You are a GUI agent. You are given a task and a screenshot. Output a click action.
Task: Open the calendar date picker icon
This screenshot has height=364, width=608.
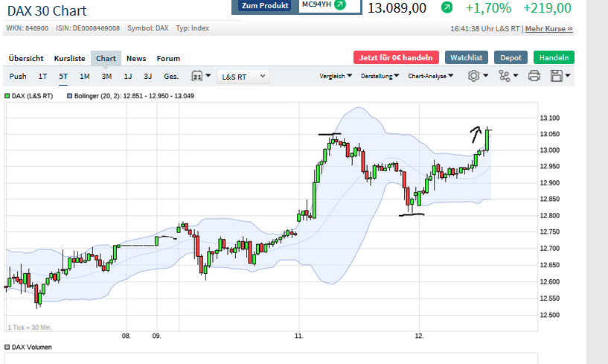coord(198,76)
